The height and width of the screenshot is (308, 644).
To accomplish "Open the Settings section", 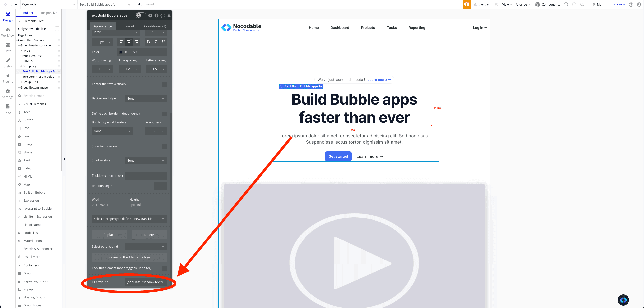I will tap(8, 94).
